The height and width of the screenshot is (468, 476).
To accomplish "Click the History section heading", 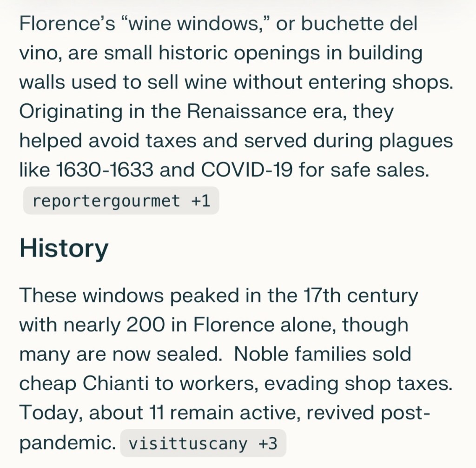I will (x=64, y=249).
